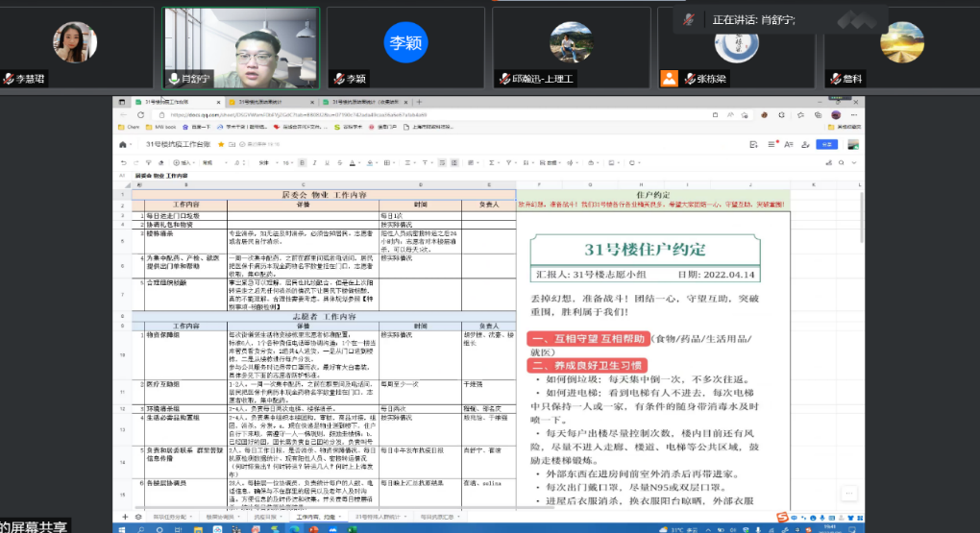Click the A= text format icon in the header
Image resolution: width=980 pixels, height=533 pixels.
click(789, 144)
